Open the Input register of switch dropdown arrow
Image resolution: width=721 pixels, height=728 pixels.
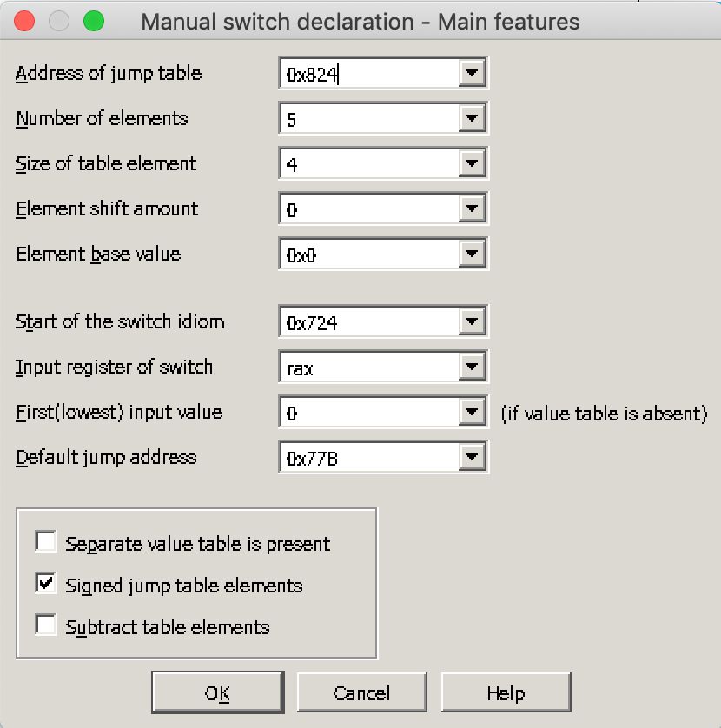[x=472, y=367]
